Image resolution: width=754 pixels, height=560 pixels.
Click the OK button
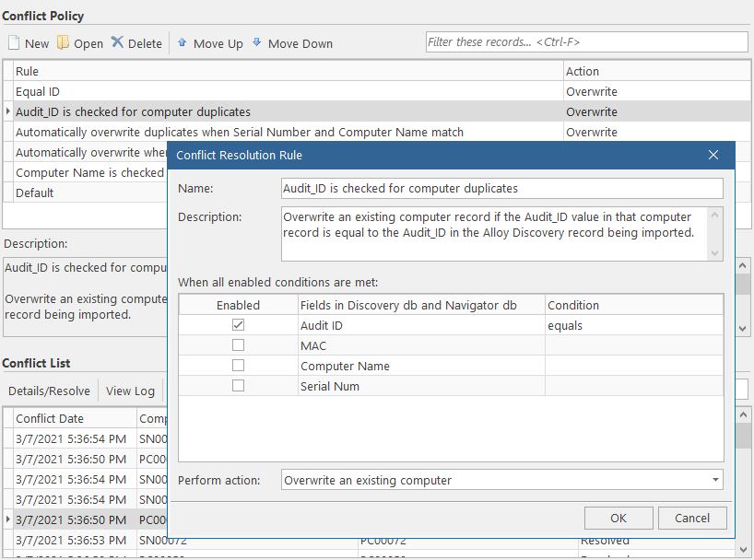click(x=618, y=518)
